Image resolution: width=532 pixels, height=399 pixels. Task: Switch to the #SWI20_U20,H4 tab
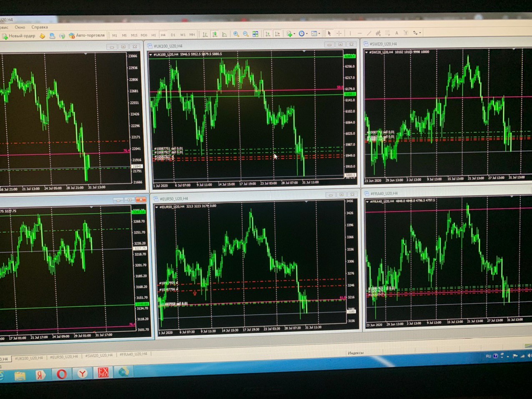(x=99, y=355)
